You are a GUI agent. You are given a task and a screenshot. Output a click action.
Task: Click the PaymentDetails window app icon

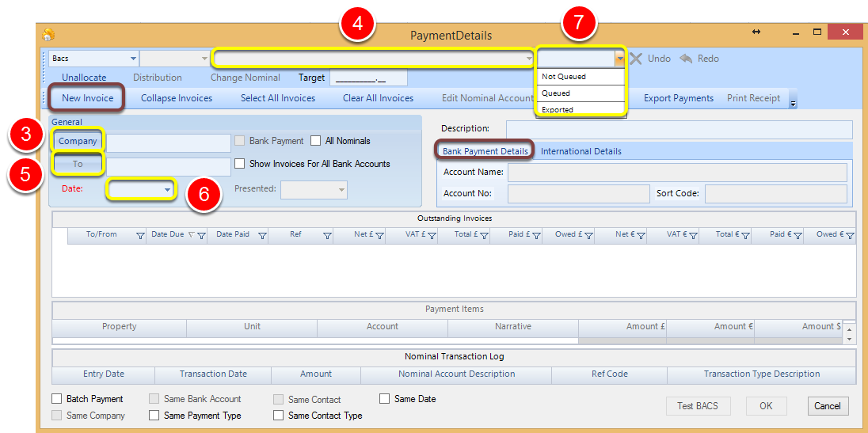(49, 35)
